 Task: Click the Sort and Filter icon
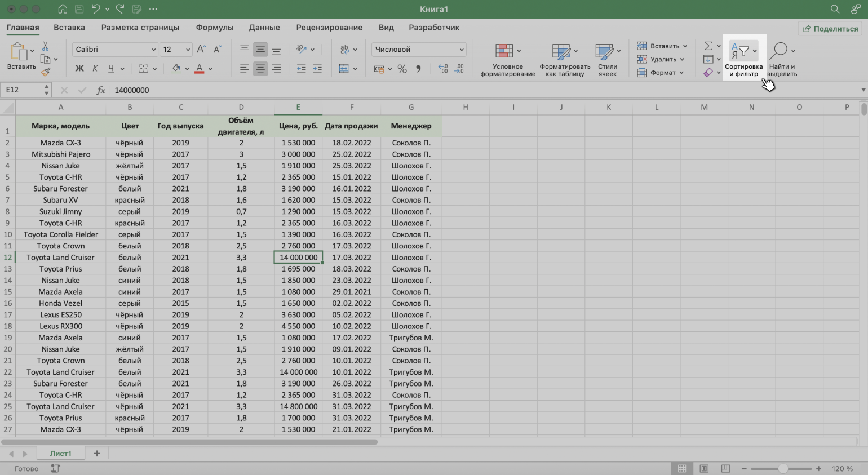pos(739,52)
